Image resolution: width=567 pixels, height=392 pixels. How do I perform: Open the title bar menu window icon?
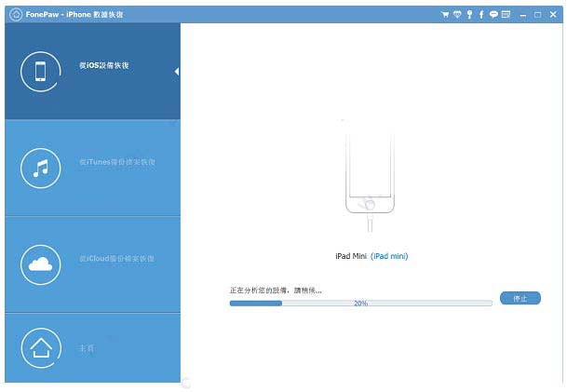coord(506,15)
